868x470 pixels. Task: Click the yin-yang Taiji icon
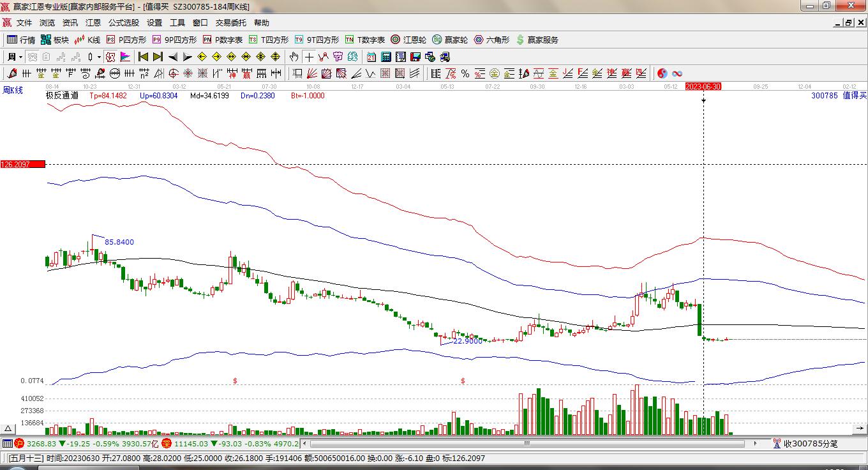[x=662, y=73]
